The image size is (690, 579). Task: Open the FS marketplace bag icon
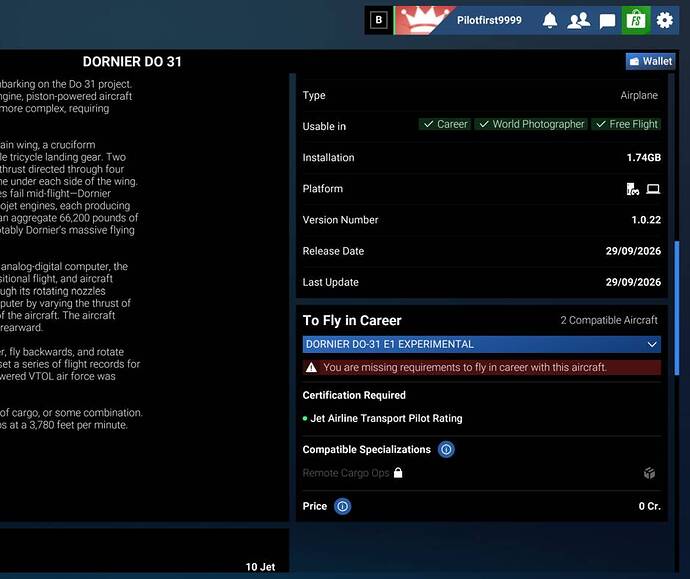tap(636, 20)
